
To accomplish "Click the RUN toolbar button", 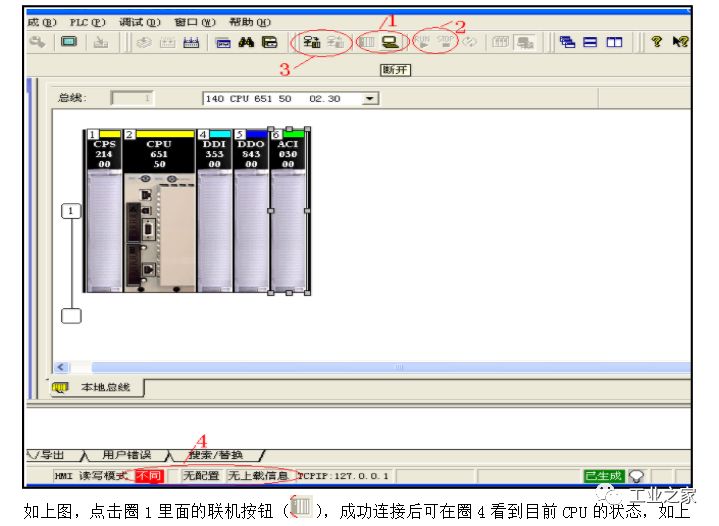I will click(423, 42).
